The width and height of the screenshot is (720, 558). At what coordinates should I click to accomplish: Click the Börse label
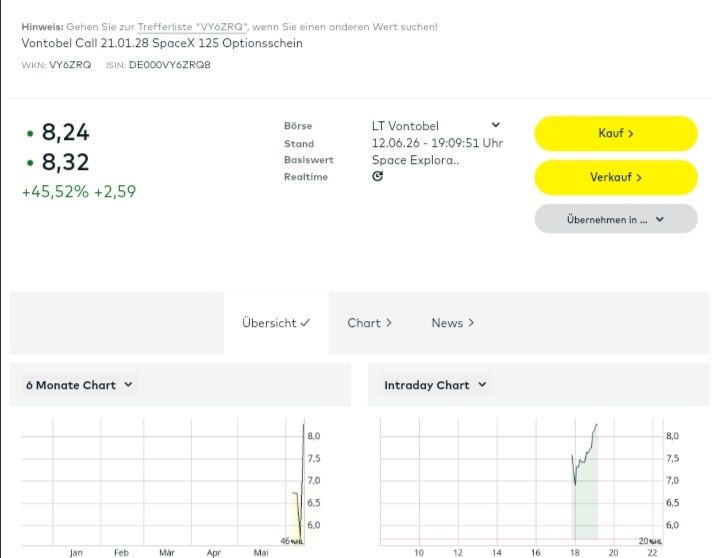pos(298,126)
